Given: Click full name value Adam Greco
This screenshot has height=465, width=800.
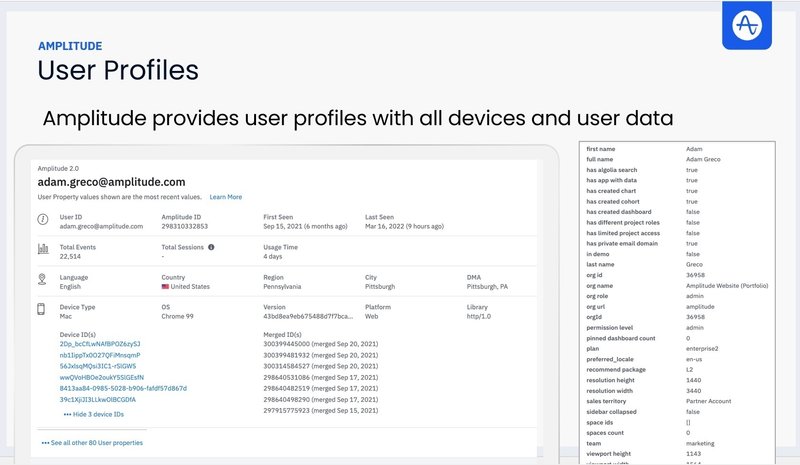Looking at the screenshot, I should point(703,159).
